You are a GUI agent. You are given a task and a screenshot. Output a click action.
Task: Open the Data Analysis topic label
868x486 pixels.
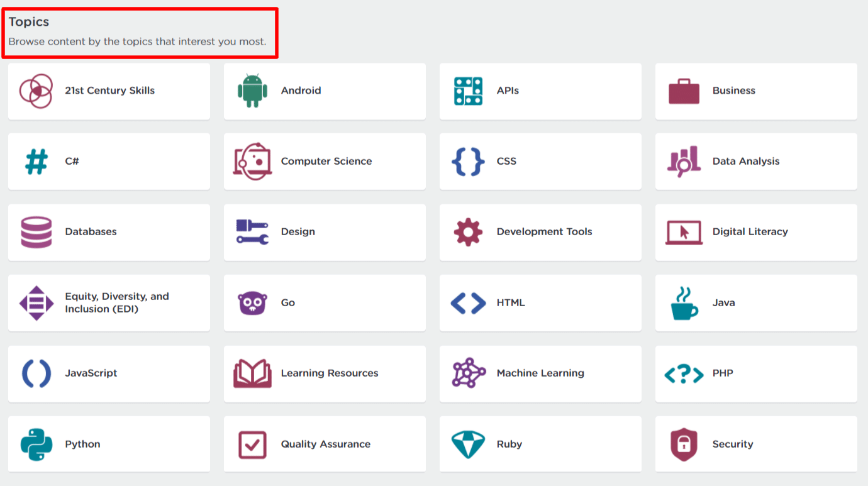coord(745,161)
